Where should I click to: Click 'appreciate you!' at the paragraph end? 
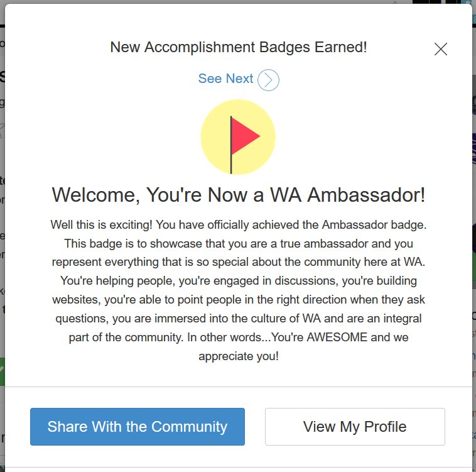(238, 356)
